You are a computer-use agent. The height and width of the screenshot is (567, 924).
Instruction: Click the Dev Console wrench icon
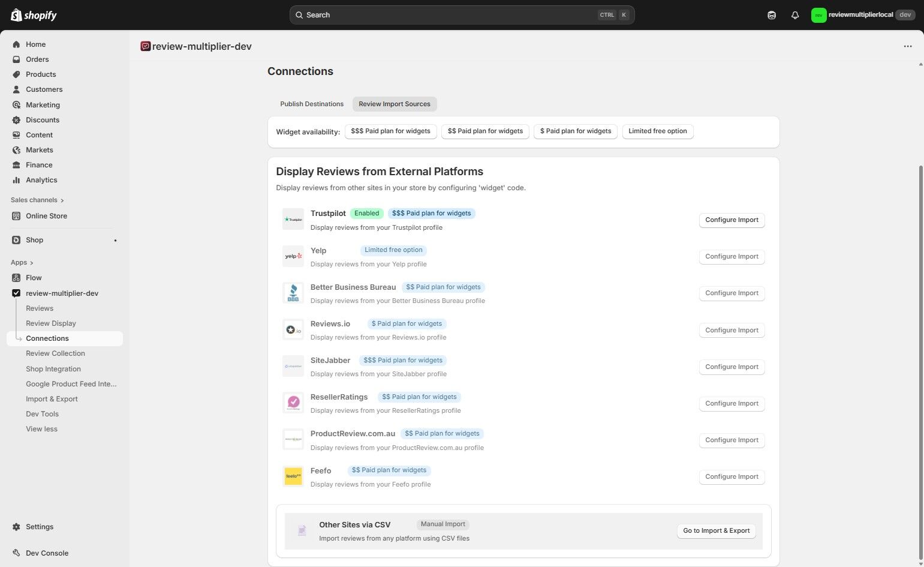(x=16, y=553)
